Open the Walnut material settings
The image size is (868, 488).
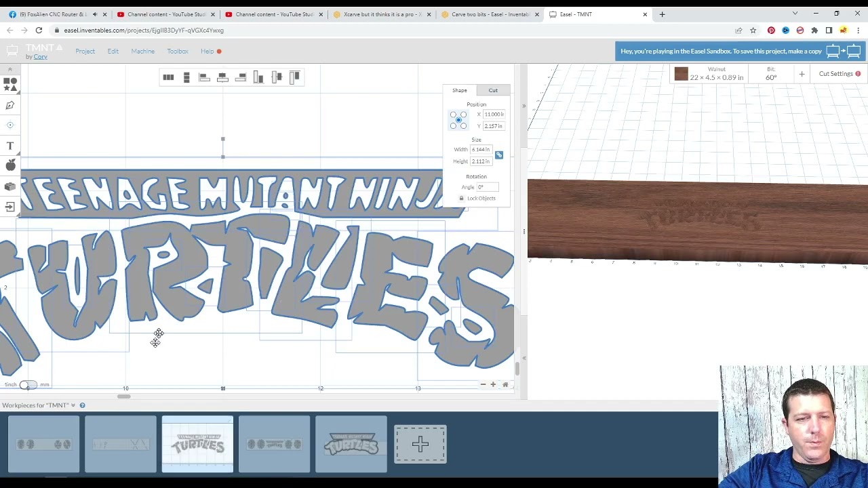(717, 74)
